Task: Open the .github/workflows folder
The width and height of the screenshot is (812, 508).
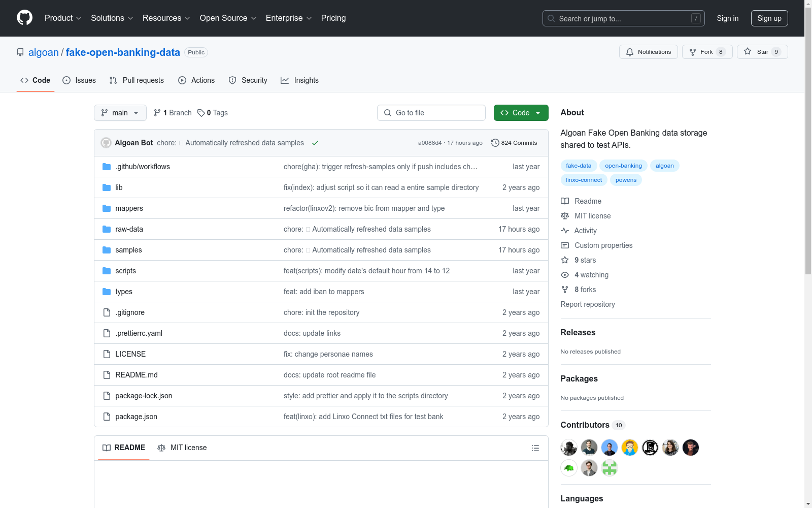Action: coord(142,167)
